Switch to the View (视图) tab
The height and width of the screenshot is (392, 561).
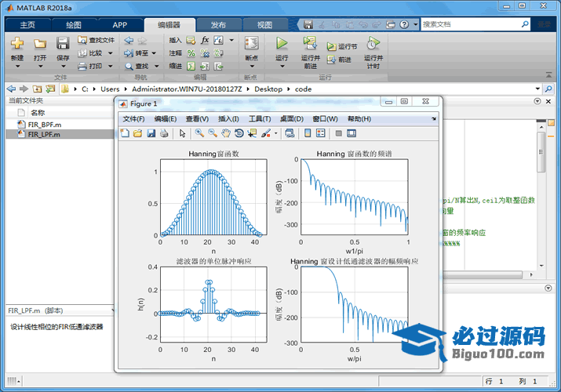[264, 24]
